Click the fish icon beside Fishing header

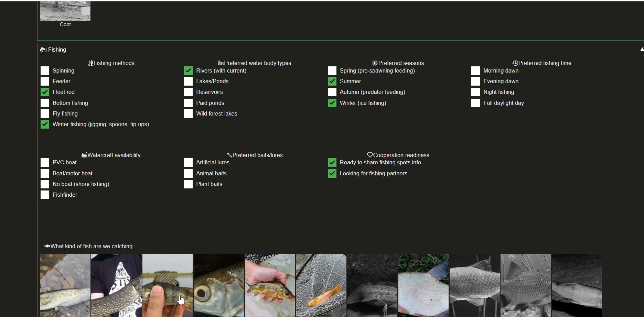pyautogui.click(x=43, y=50)
